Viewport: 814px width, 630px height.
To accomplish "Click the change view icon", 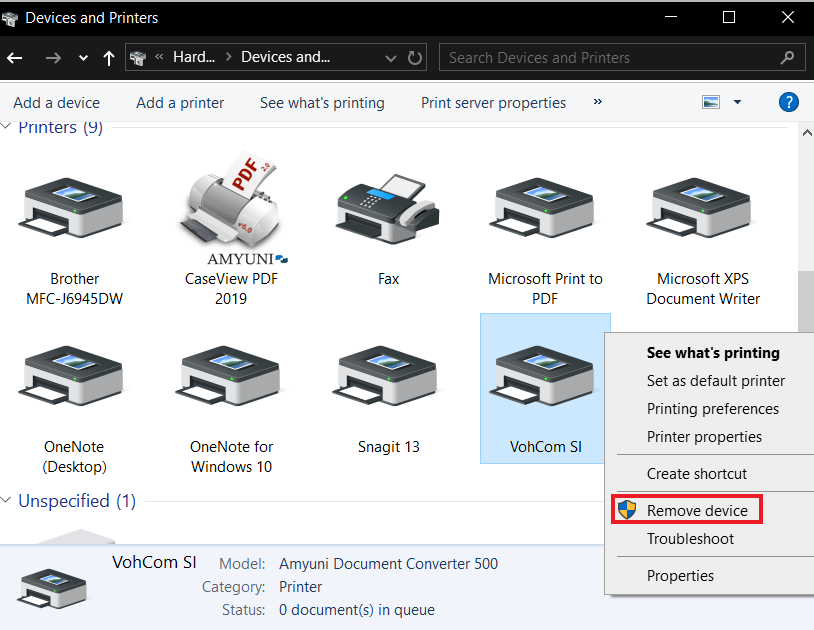I will point(711,102).
